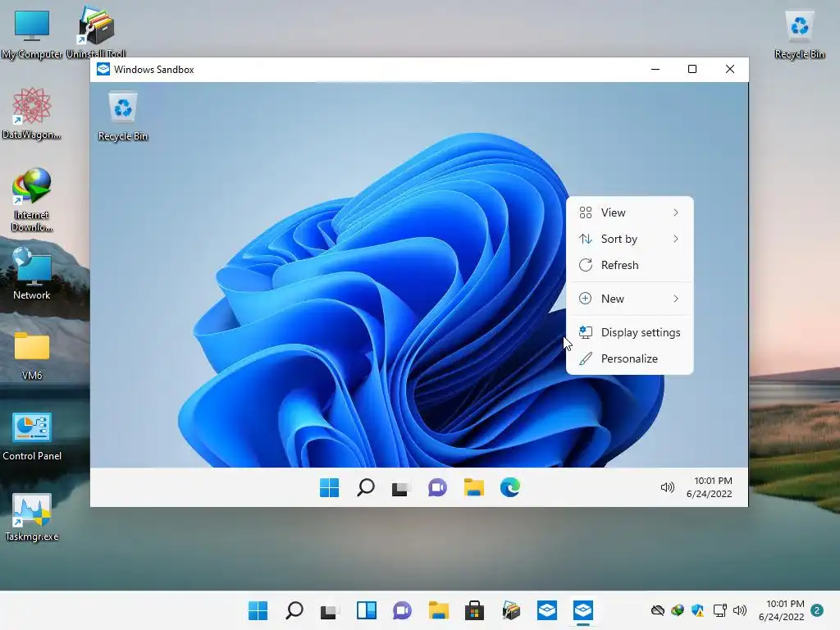
Task: Select Recycle Bin inside the Sandbox desktop
Action: tap(123, 116)
